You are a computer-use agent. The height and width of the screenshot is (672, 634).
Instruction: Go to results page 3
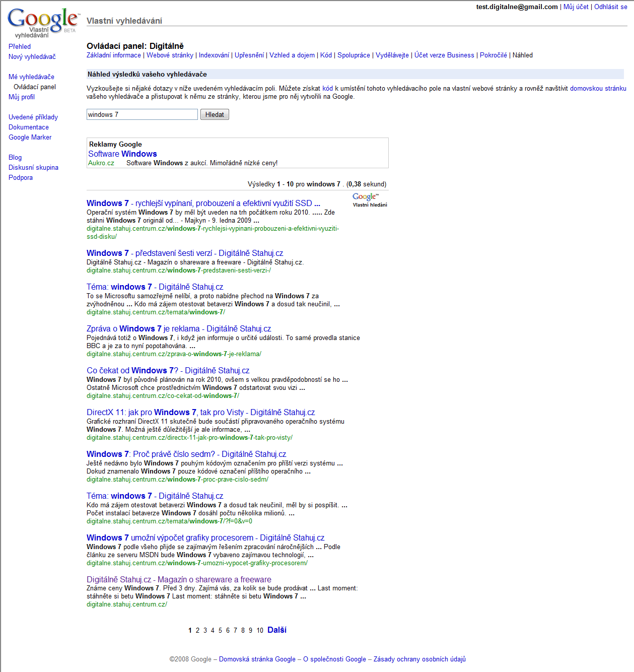click(x=205, y=630)
